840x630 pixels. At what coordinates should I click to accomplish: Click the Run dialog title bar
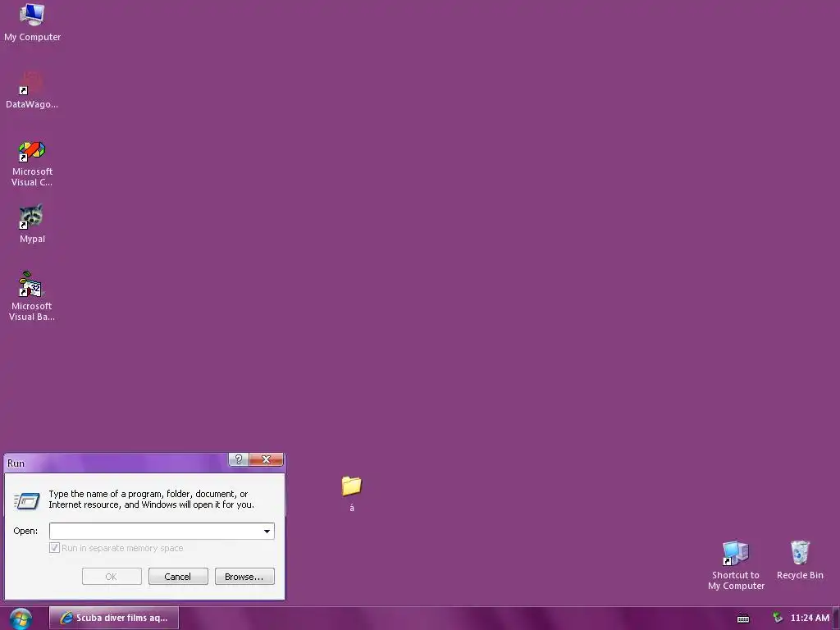pyautogui.click(x=118, y=463)
